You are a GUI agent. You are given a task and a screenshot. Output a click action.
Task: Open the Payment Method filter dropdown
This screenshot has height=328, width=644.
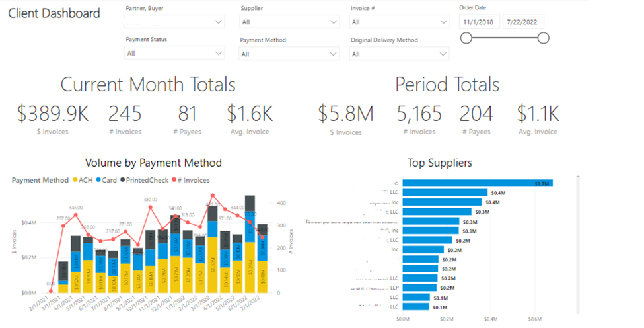point(289,54)
